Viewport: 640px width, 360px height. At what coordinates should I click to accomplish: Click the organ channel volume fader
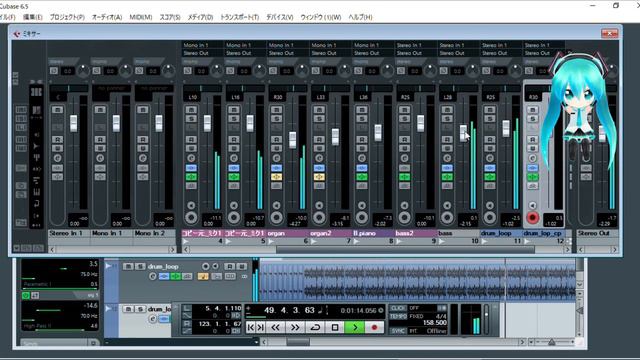tap(293, 140)
